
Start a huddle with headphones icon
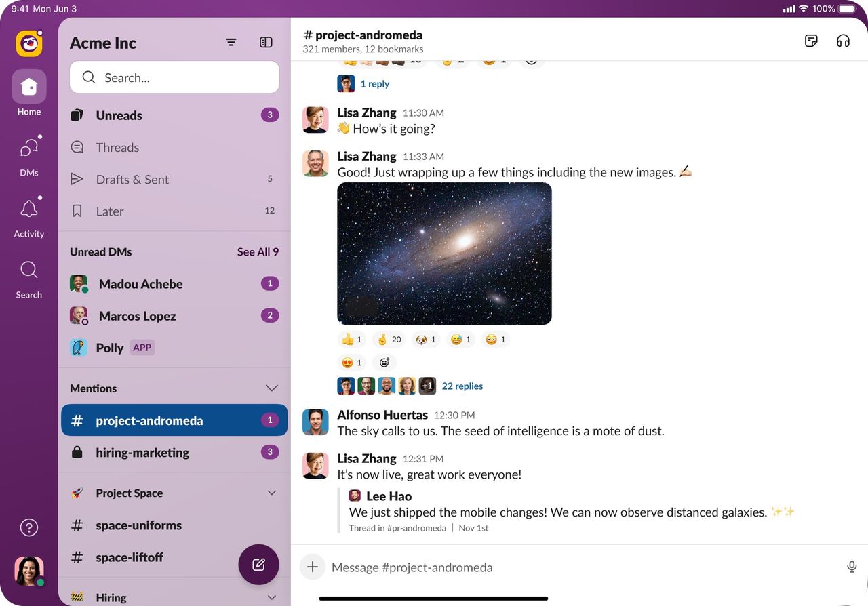coord(843,41)
